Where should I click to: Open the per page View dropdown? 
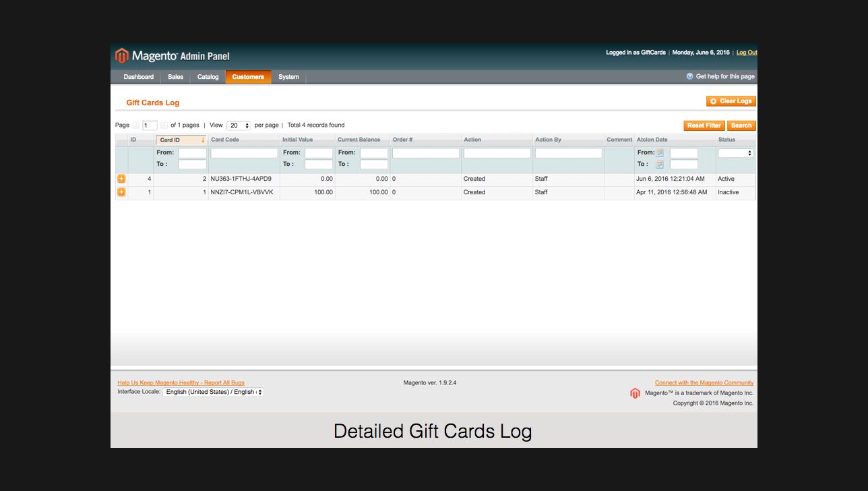pos(239,125)
